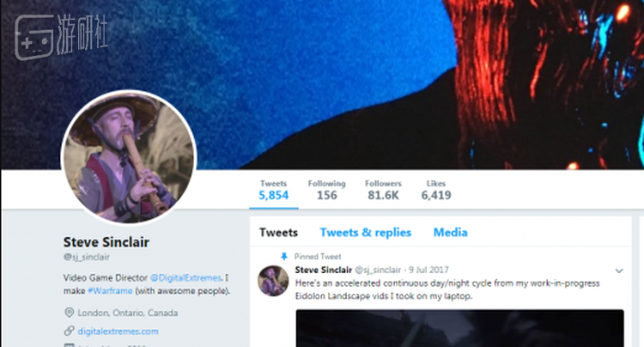Image resolution: width=644 pixels, height=347 pixels.
Task: Open the #Warframe hashtag in the bio
Action: pos(110,290)
